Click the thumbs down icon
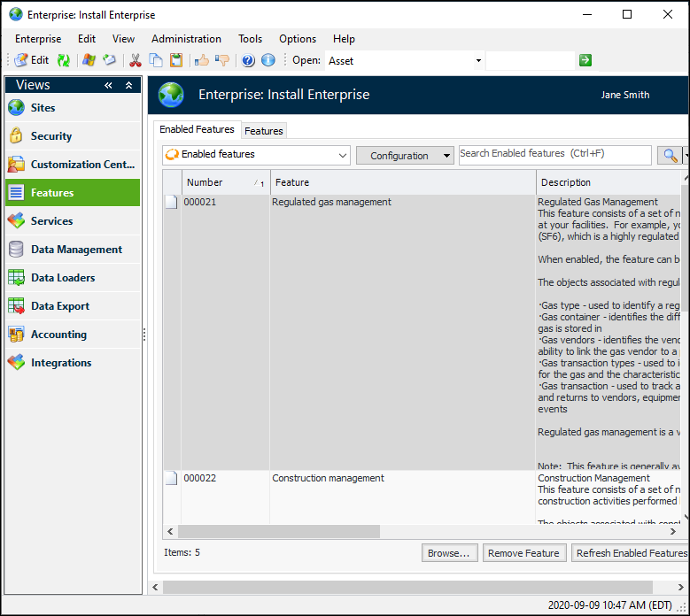 tap(222, 60)
